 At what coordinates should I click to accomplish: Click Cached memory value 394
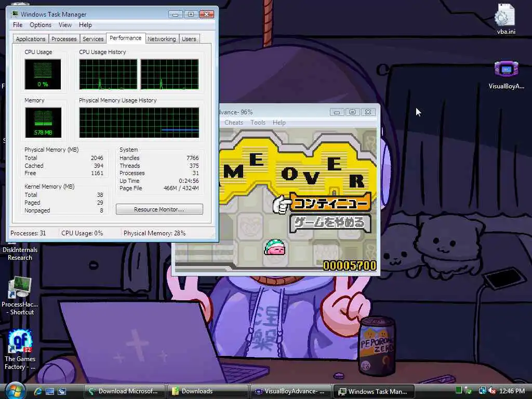pos(99,166)
